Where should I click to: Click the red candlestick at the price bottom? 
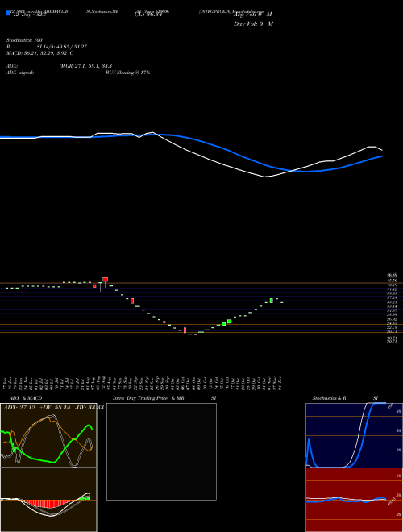click(x=185, y=330)
